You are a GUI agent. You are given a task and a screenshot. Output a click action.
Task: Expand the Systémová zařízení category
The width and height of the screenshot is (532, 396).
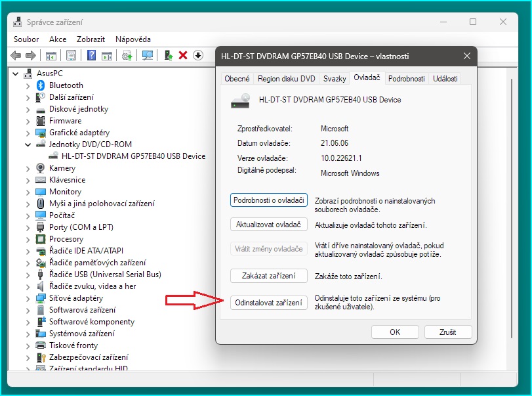pyautogui.click(x=28, y=334)
